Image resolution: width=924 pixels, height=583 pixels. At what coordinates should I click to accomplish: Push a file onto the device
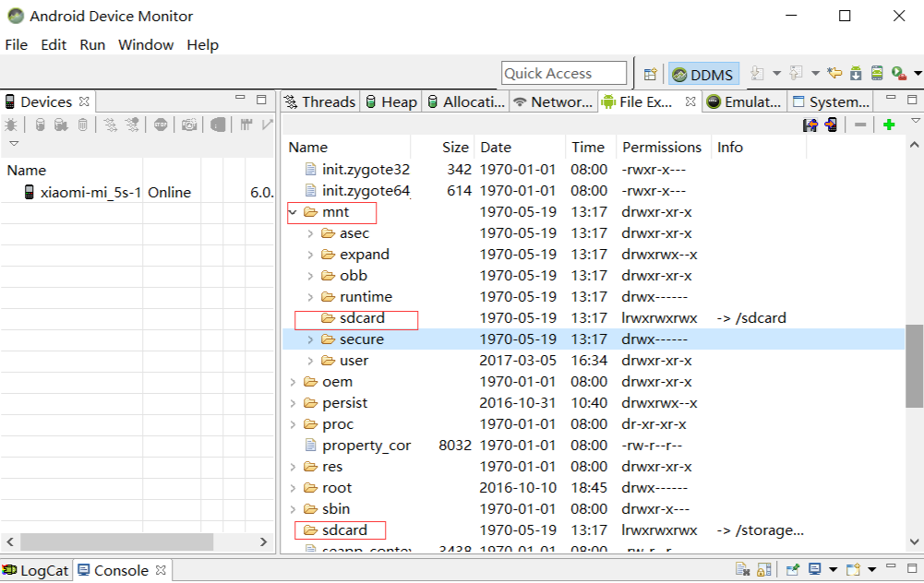click(831, 125)
